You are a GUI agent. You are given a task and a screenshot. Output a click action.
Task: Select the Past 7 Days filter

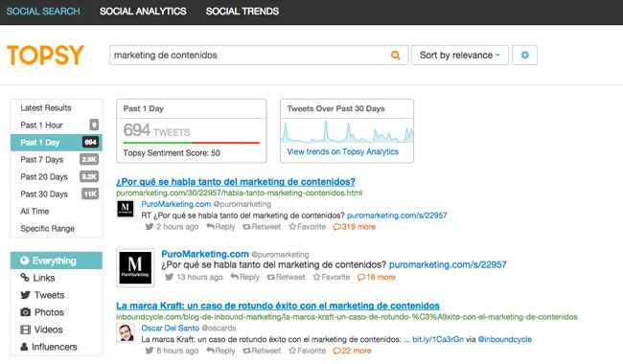pos(56,160)
